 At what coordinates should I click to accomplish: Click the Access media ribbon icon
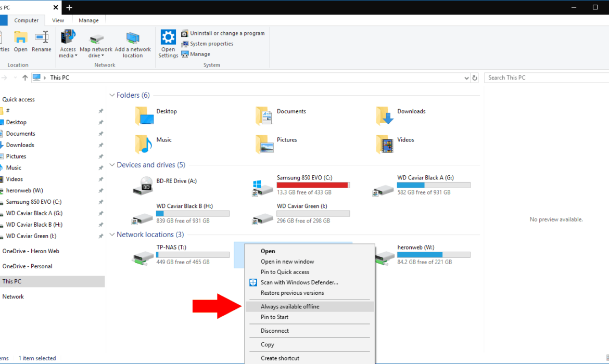point(68,37)
